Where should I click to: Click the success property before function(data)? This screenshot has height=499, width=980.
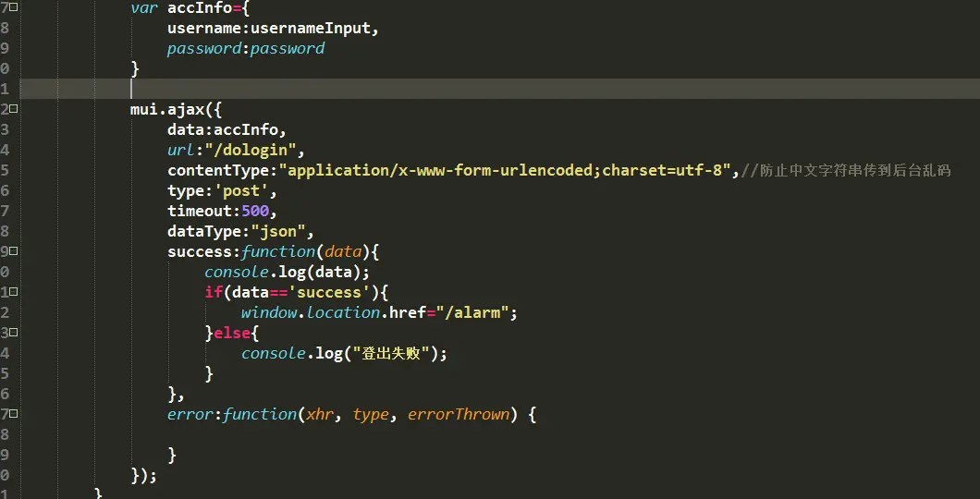(200, 251)
